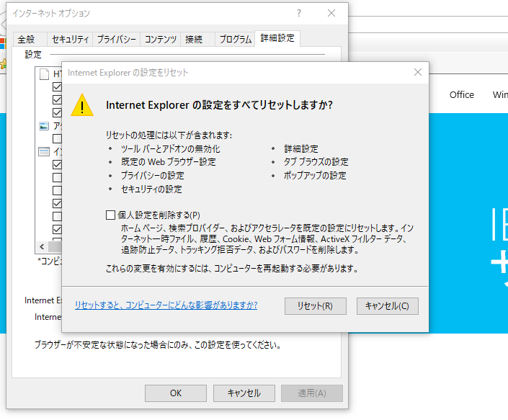This screenshot has height=420, width=508.
Task: Uncheck the third checkbox under the document category
Action: point(57,112)
